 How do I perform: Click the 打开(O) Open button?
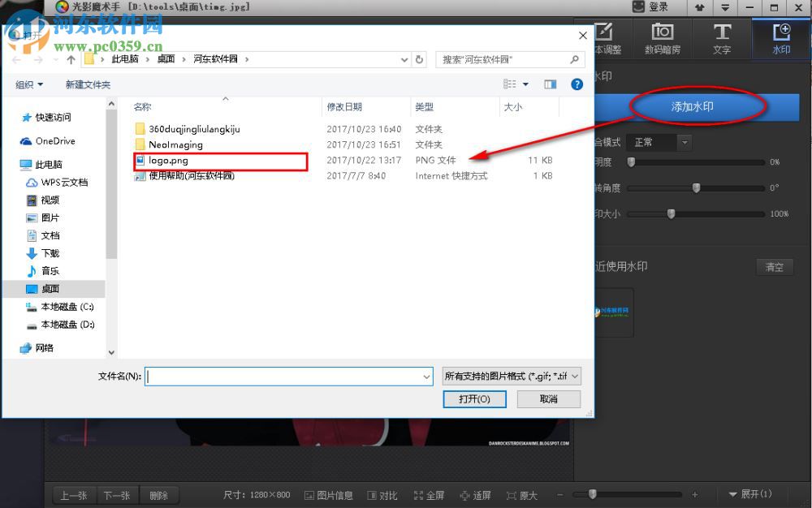click(474, 398)
